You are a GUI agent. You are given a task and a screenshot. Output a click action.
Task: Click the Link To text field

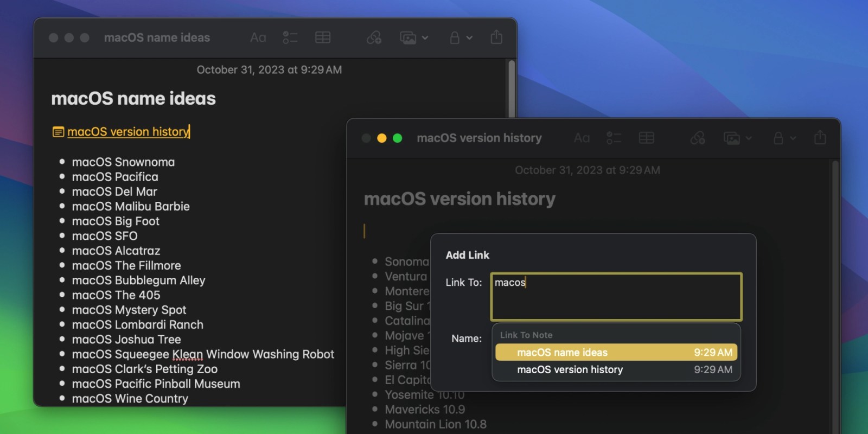(x=616, y=297)
